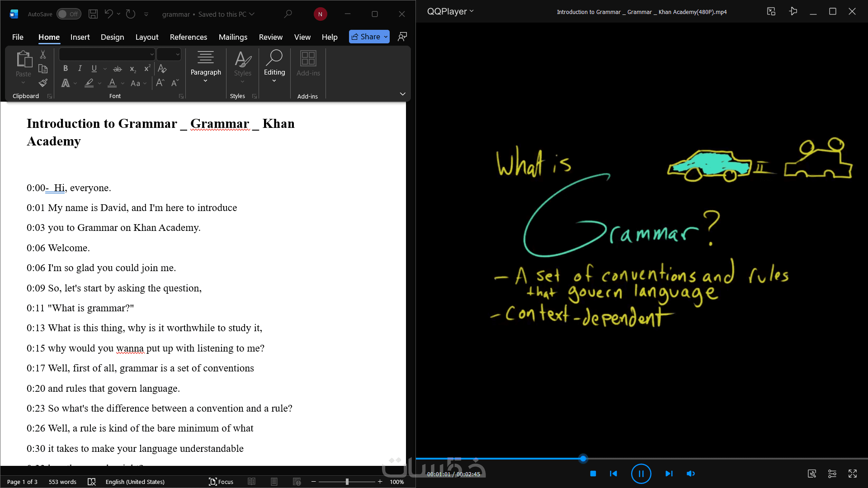This screenshot has width=868, height=488.
Task: Click the 553 words count
Action: [x=62, y=482]
